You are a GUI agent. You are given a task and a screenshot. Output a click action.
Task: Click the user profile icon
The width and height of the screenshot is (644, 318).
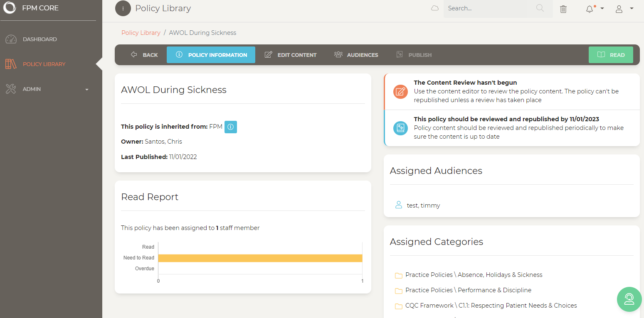tap(619, 9)
